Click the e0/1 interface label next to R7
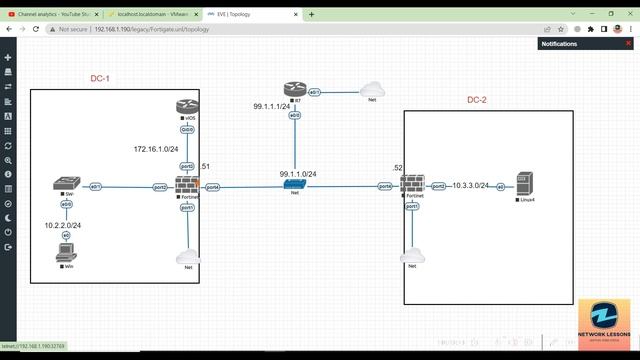Screen dimensions: 640x360 (x=314, y=93)
